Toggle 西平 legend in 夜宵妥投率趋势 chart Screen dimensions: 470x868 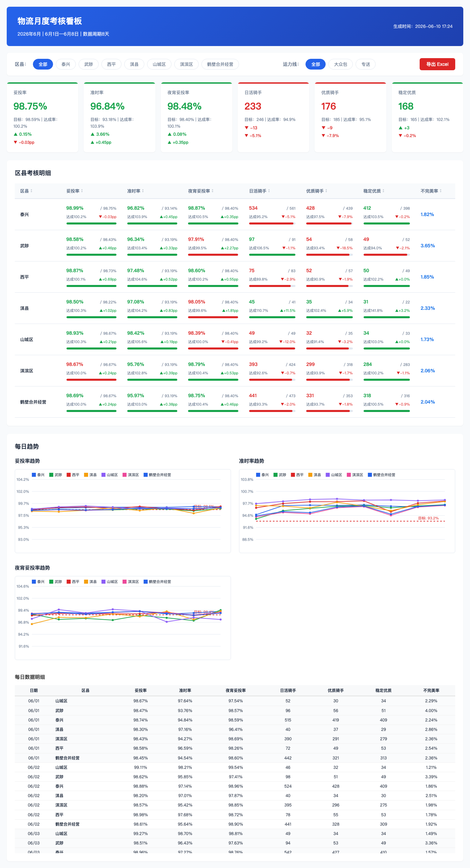(x=73, y=582)
